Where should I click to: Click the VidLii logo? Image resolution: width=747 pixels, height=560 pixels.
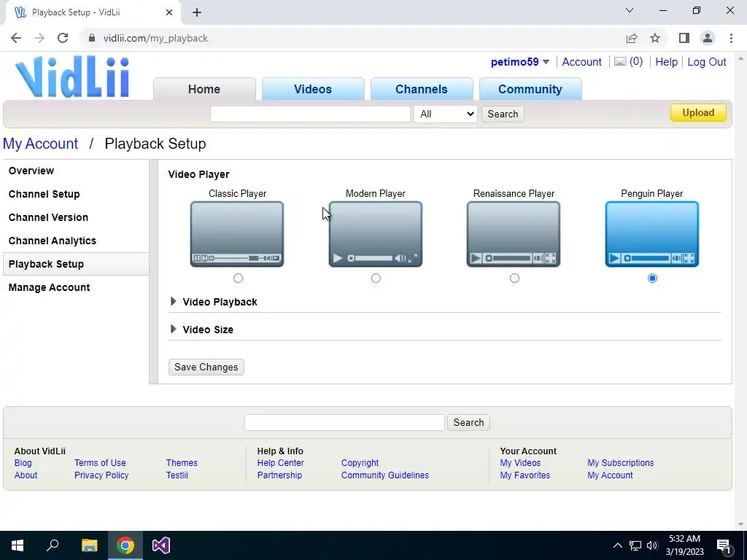tap(72, 77)
